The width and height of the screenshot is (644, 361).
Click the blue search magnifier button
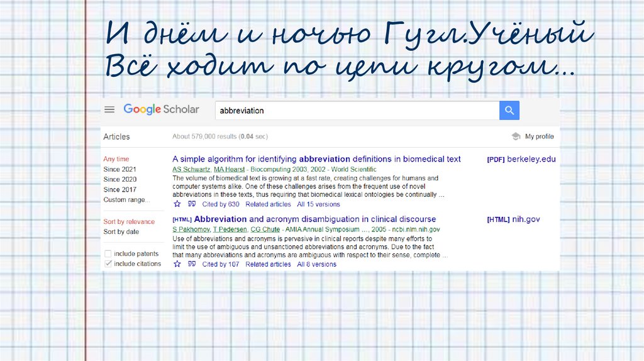(x=509, y=111)
